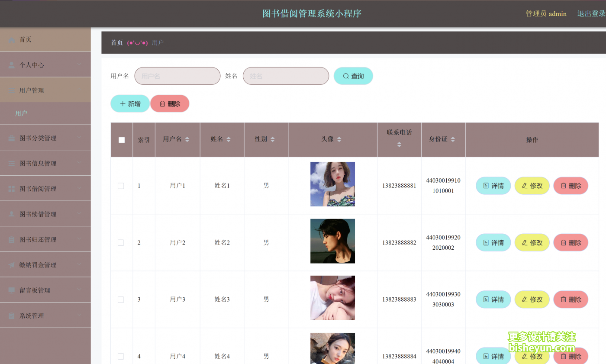Click the home icon beside 首页

[12, 39]
